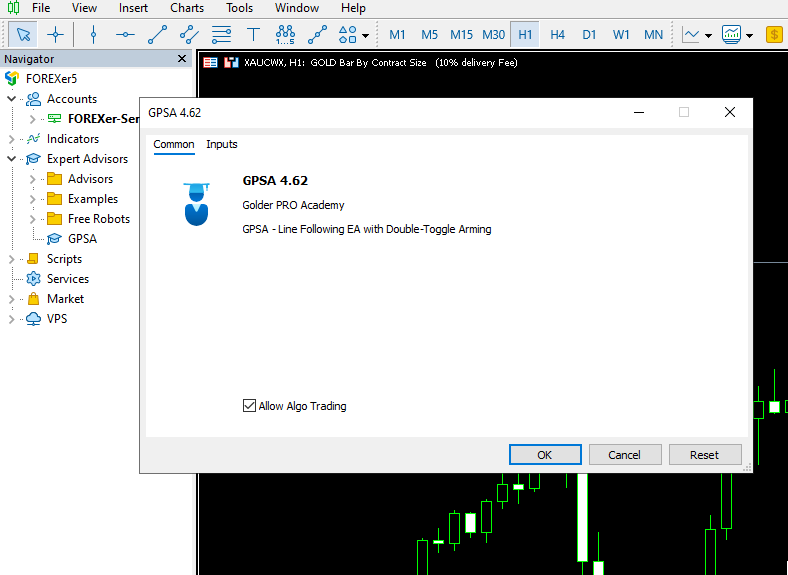This screenshot has width=788, height=575.
Task: Open the Charts menu
Action: (x=187, y=8)
